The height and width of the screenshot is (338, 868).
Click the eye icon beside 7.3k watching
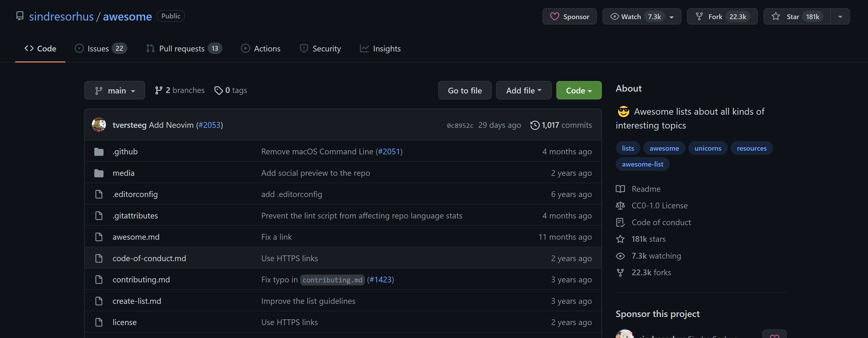click(620, 256)
